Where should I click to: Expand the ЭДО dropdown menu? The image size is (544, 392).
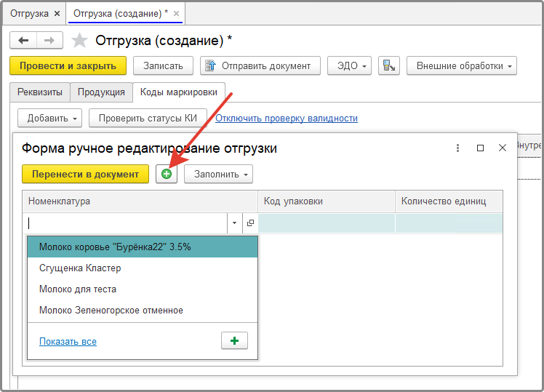(x=349, y=65)
